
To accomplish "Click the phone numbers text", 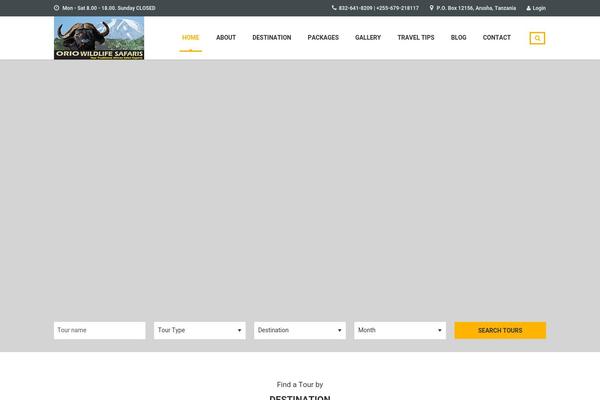I will coord(379,8).
